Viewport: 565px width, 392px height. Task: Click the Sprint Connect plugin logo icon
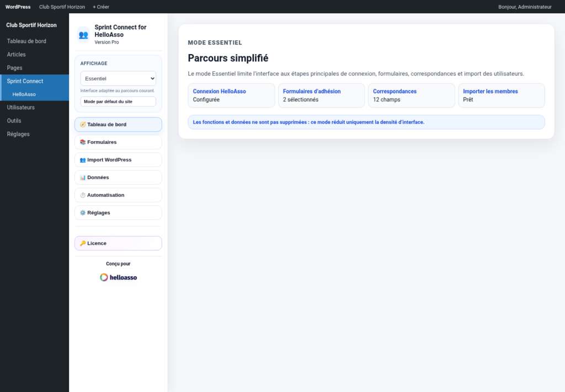83,35
